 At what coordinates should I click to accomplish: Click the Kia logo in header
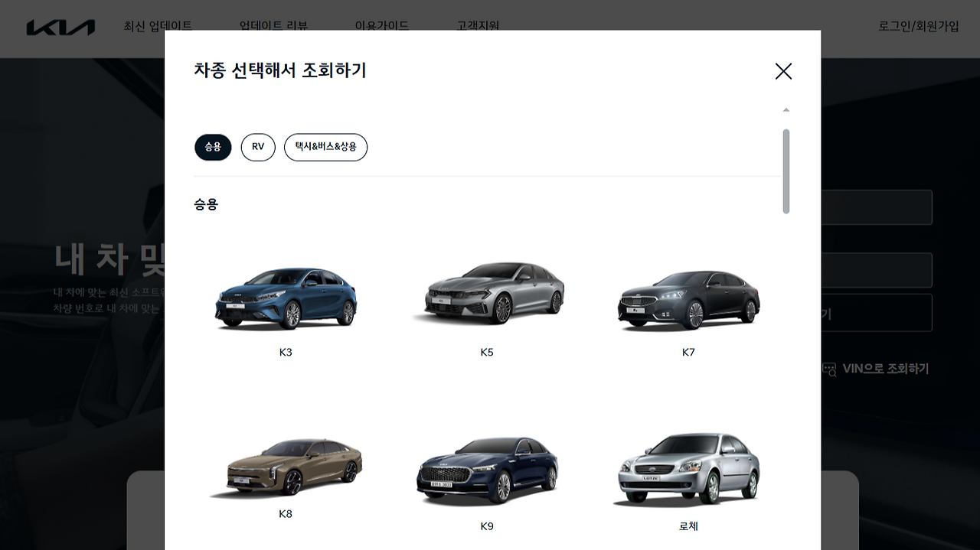point(60,28)
